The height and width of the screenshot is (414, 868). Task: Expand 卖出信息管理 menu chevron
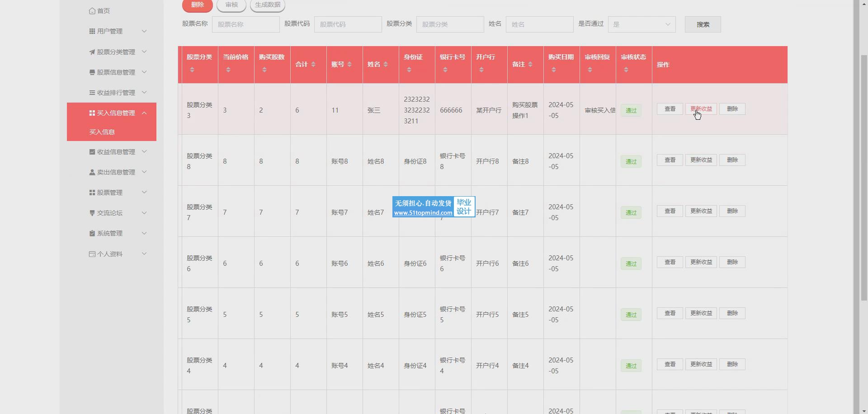pyautogui.click(x=144, y=172)
